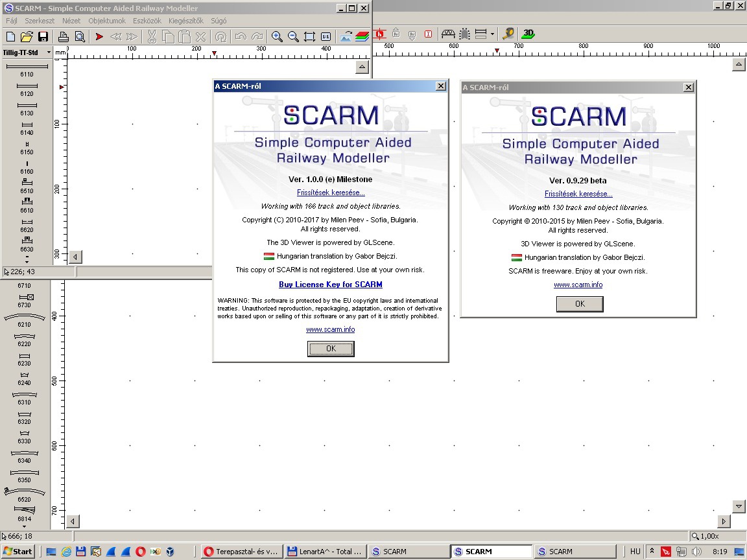Viewport: 747px width, 560px height.
Task: Open the Eszközök menu
Action: [147, 21]
